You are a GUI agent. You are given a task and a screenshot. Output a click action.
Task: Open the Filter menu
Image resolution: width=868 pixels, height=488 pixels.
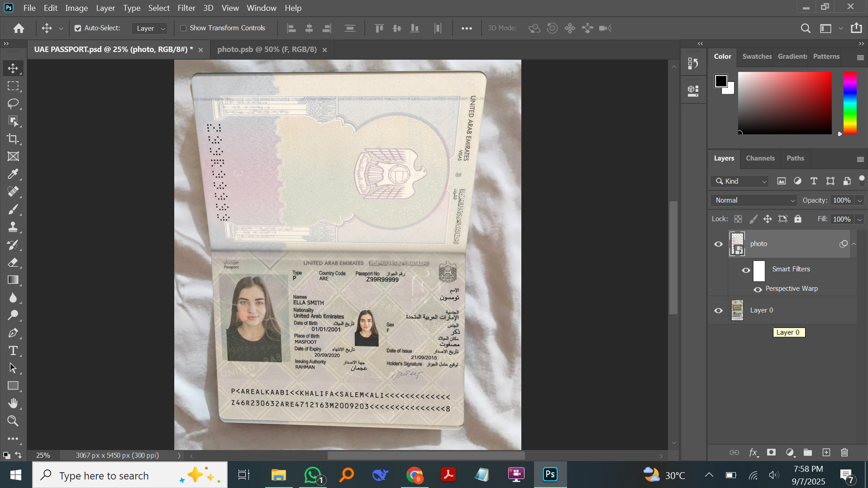[186, 8]
